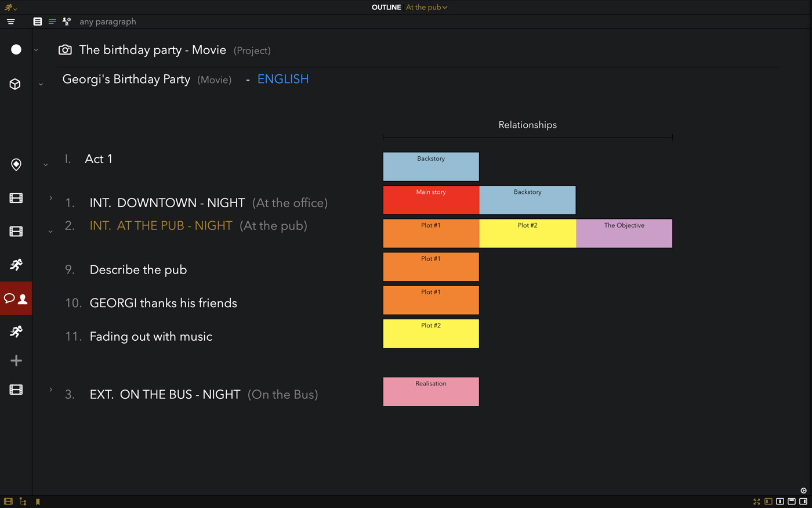
Task: Click the location pin sidebar icon
Action: click(x=16, y=164)
